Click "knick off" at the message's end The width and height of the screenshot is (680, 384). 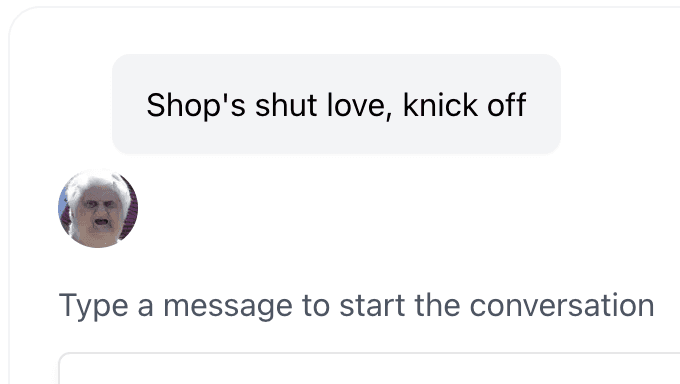point(464,105)
